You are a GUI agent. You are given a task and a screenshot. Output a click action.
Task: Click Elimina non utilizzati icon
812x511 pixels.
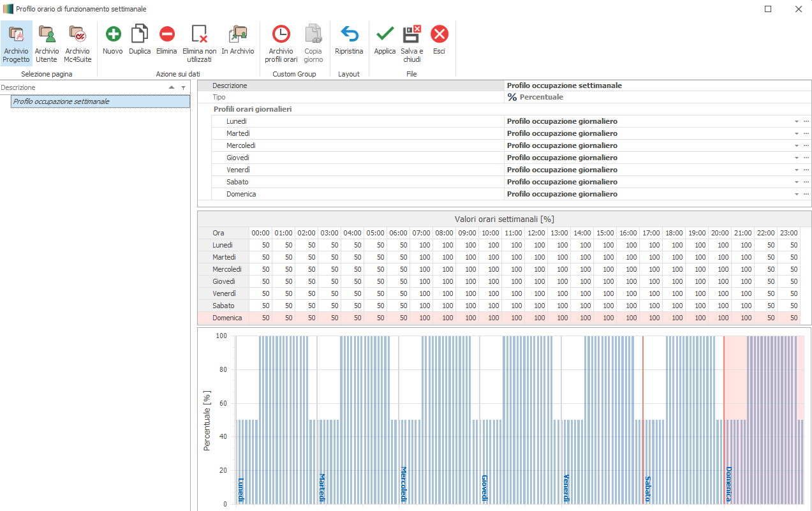[x=199, y=35]
